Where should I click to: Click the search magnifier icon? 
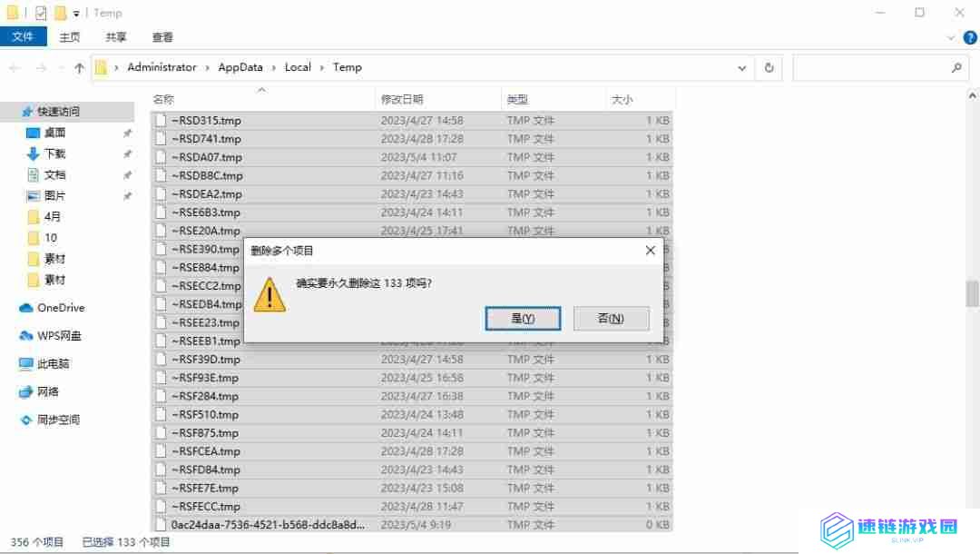956,67
